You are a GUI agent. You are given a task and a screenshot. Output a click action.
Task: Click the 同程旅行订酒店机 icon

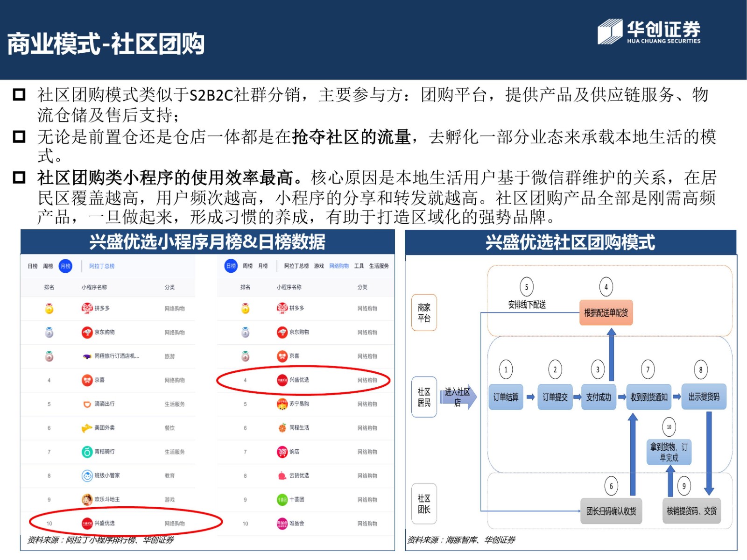[x=87, y=356]
